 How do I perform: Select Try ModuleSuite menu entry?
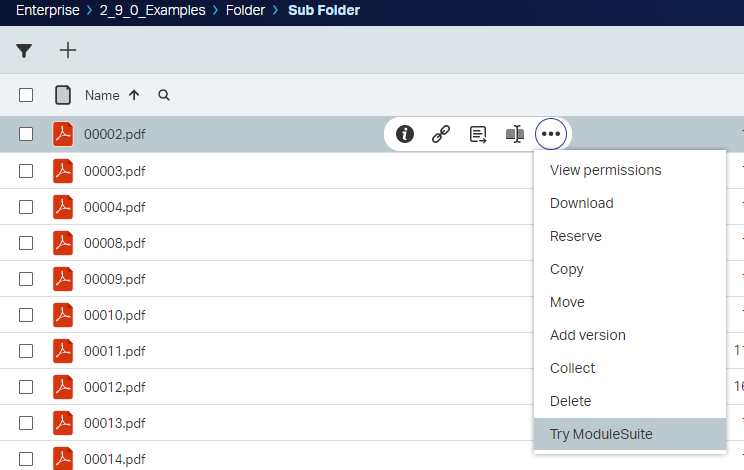tap(600, 434)
